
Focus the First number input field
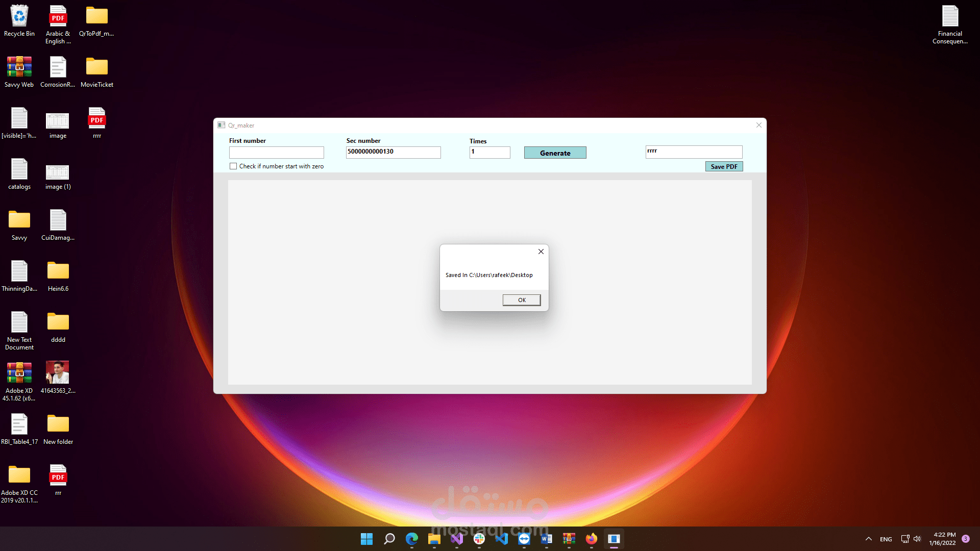tap(276, 153)
